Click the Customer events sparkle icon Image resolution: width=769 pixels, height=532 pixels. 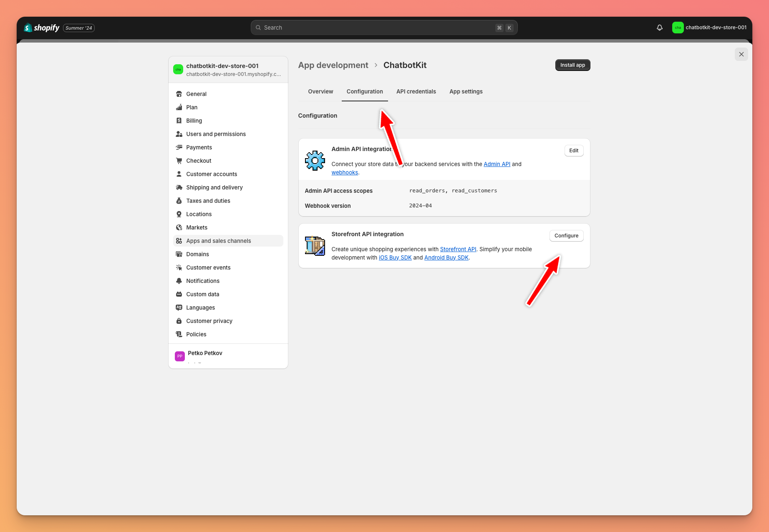[x=179, y=267]
